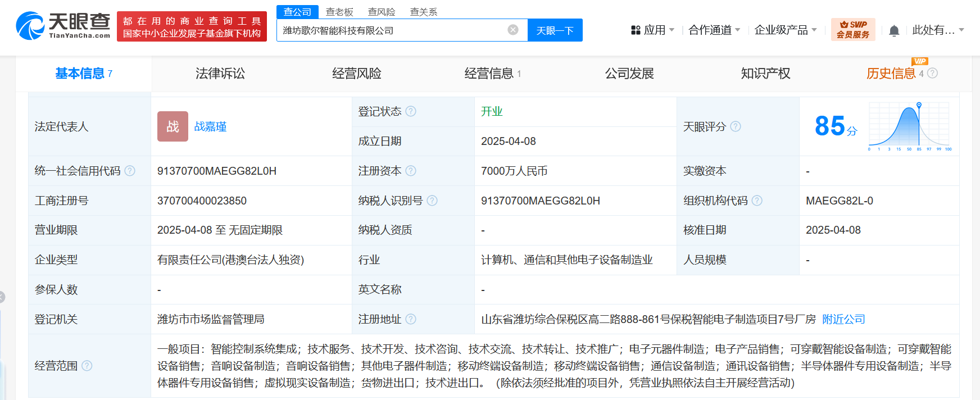The height and width of the screenshot is (400, 980).
Task: Open the 公司发展 tab
Action: coord(629,74)
